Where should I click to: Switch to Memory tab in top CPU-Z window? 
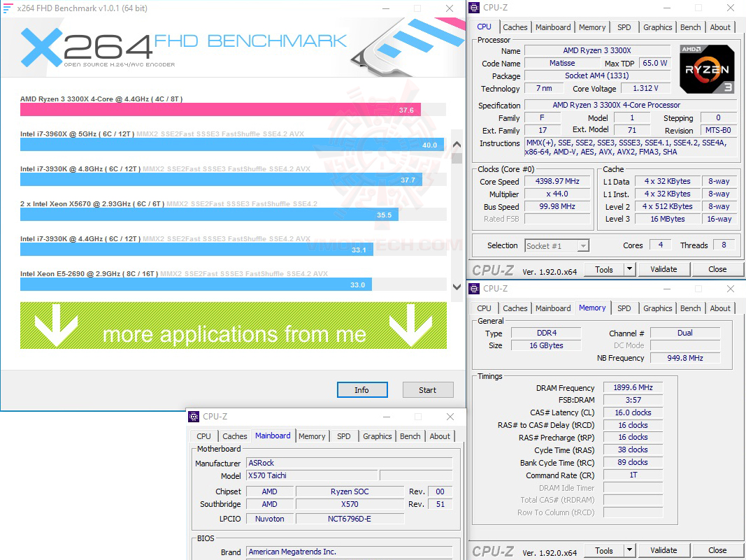point(592,27)
